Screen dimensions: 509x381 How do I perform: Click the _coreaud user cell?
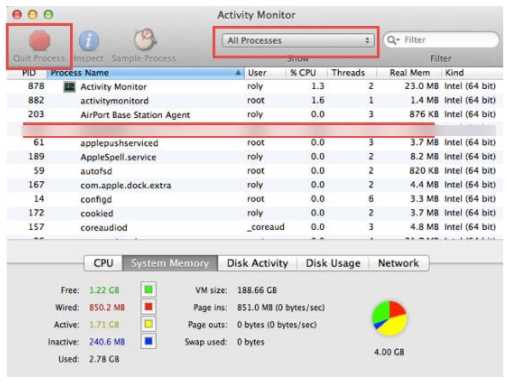[266, 227]
